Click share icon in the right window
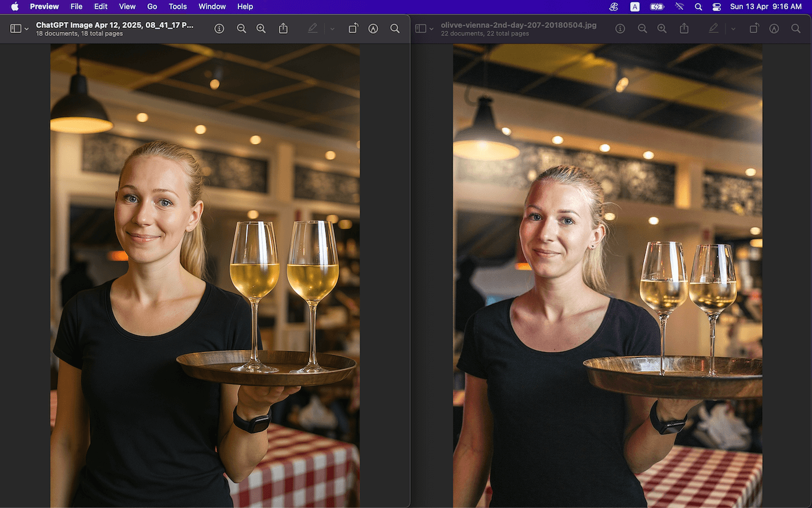 coord(684,28)
